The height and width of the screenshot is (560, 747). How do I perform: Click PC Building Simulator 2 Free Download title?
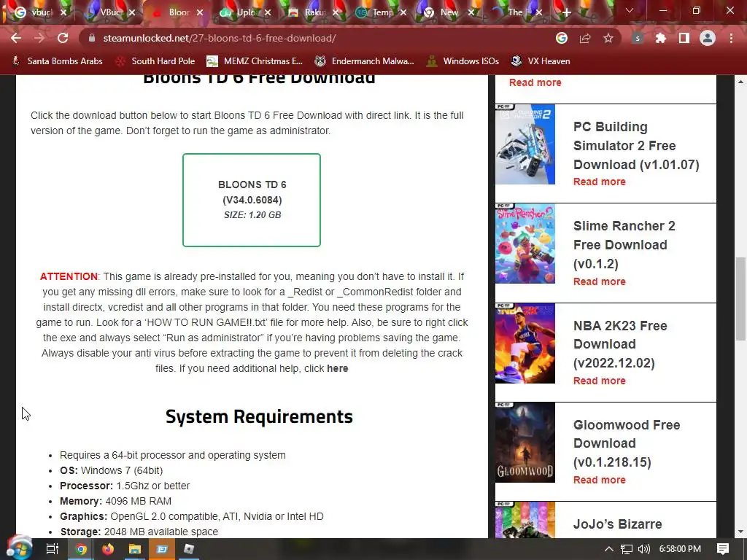636,146
